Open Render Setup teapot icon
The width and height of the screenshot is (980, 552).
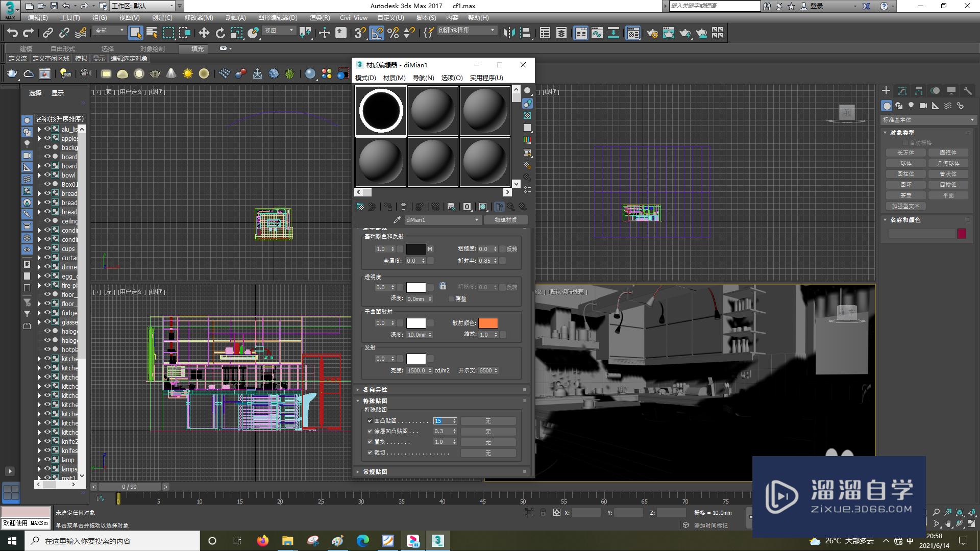(652, 33)
